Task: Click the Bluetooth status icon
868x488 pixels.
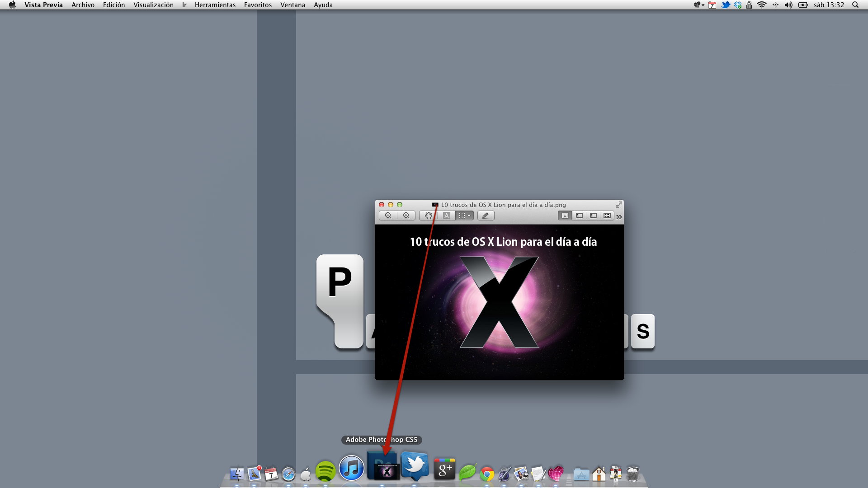Action: tap(775, 5)
